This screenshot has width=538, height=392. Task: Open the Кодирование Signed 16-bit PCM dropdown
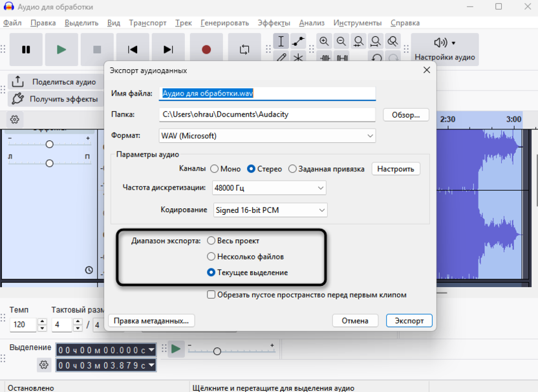270,210
